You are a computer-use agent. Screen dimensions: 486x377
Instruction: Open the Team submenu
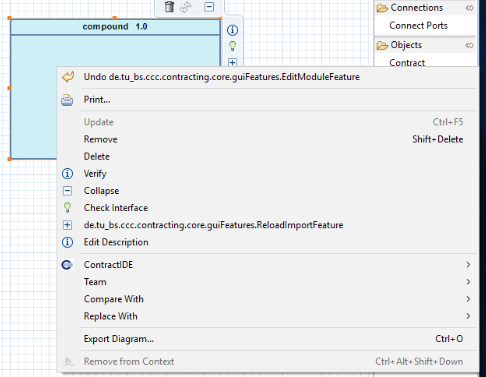tap(268, 282)
